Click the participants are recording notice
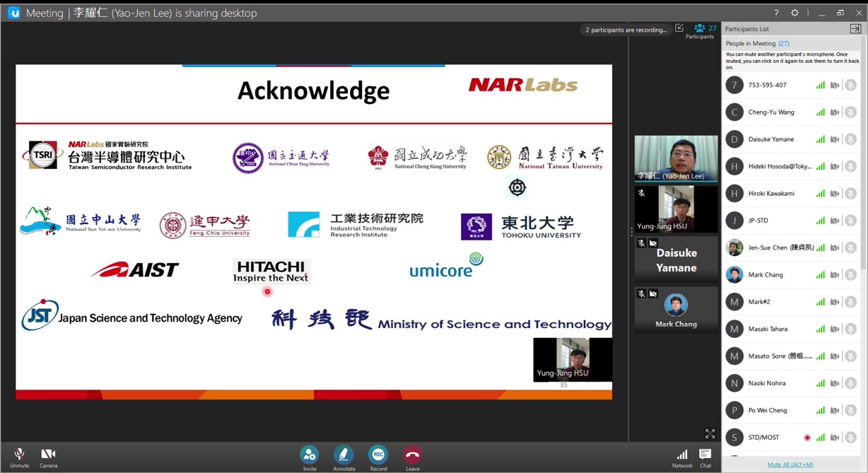This screenshot has height=473, width=868. tap(626, 30)
